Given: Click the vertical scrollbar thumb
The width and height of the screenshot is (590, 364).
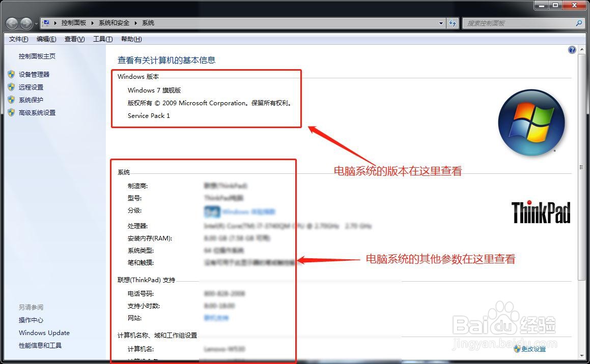Looking at the screenshot, I should click(x=582, y=167).
